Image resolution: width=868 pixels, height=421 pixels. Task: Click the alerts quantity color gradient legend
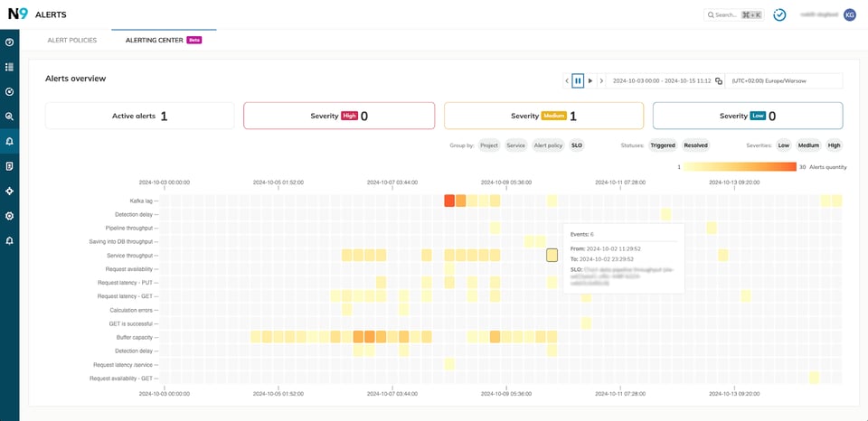pyautogui.click(x=740, y=167)
